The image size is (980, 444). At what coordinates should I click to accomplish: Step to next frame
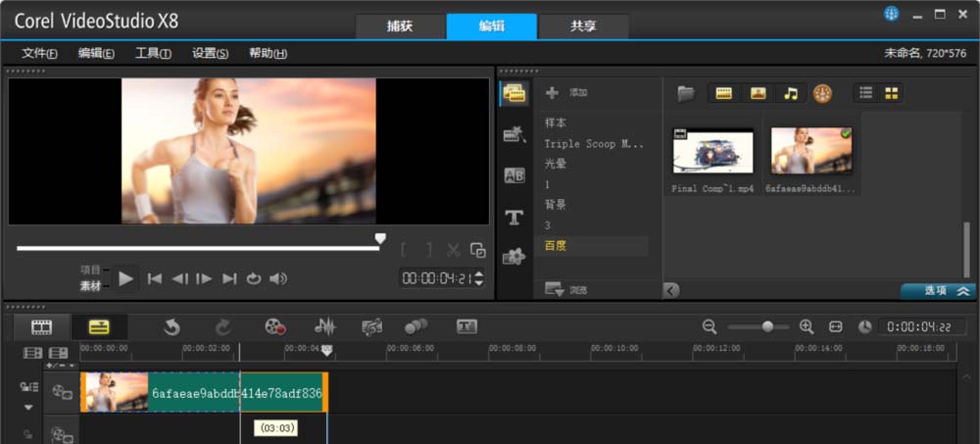[x=205, y=279]
